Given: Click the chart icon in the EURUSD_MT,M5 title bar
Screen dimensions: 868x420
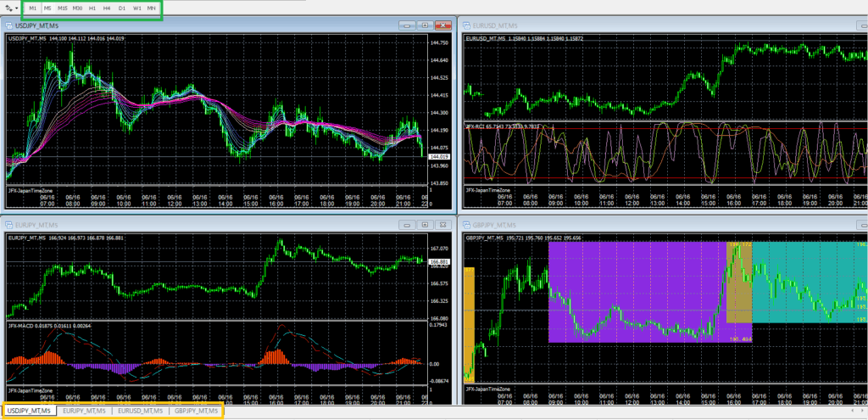Looking at the screenshot, I should coord(466,25).
